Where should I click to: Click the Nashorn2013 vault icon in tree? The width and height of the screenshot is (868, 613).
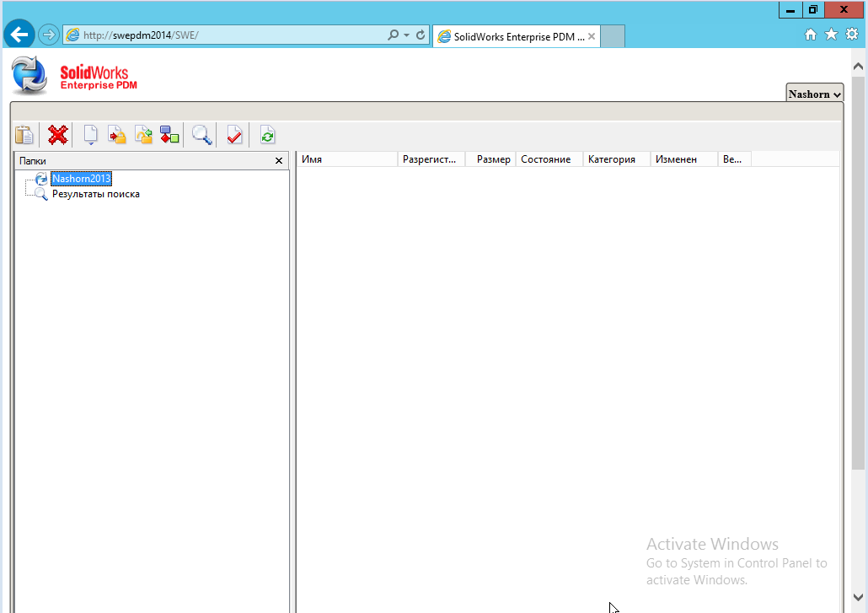41,179
